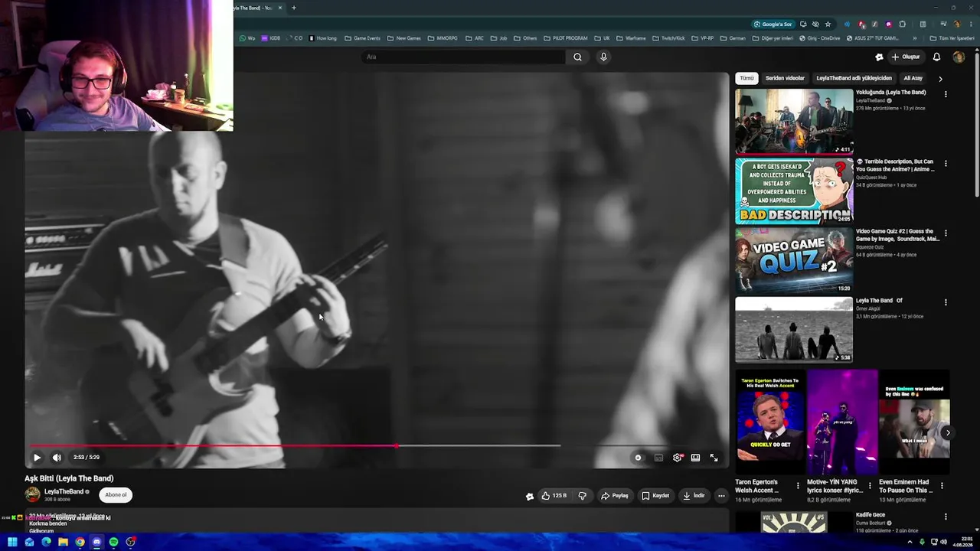
Task: Open Microsoft Edge from the taskbar
Action: click(46, 542)
